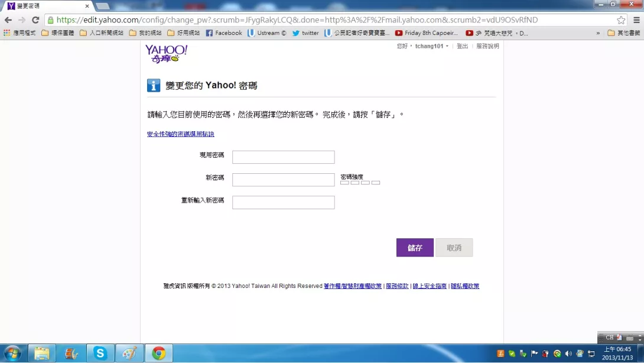Focus the 新密碼 new password field
644x363 pixels.
coord(284,180)
